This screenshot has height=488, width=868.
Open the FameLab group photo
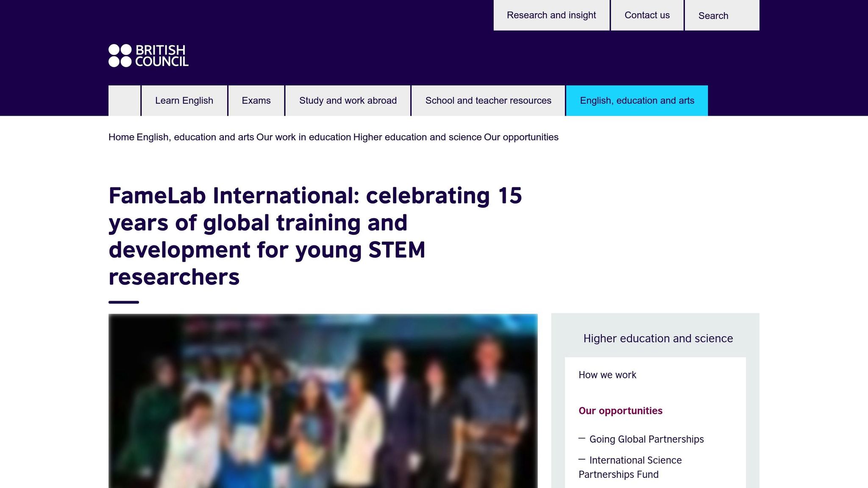323,401
